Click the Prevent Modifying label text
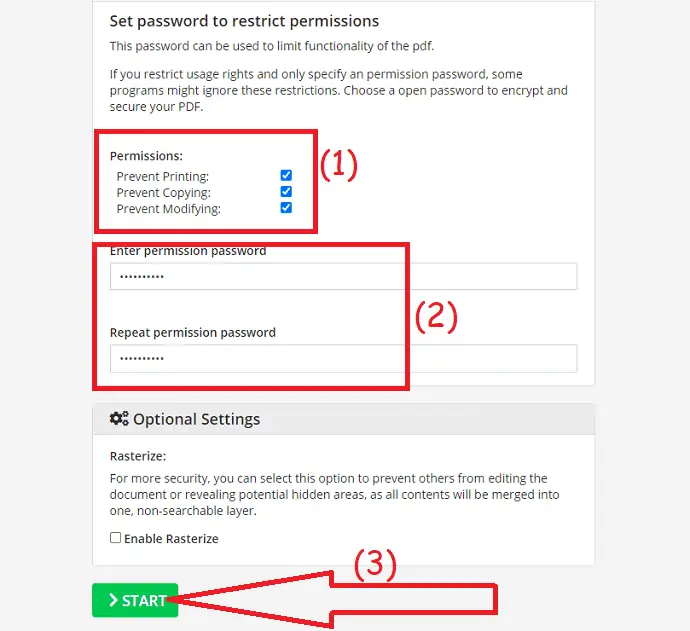 coord(168,209)
